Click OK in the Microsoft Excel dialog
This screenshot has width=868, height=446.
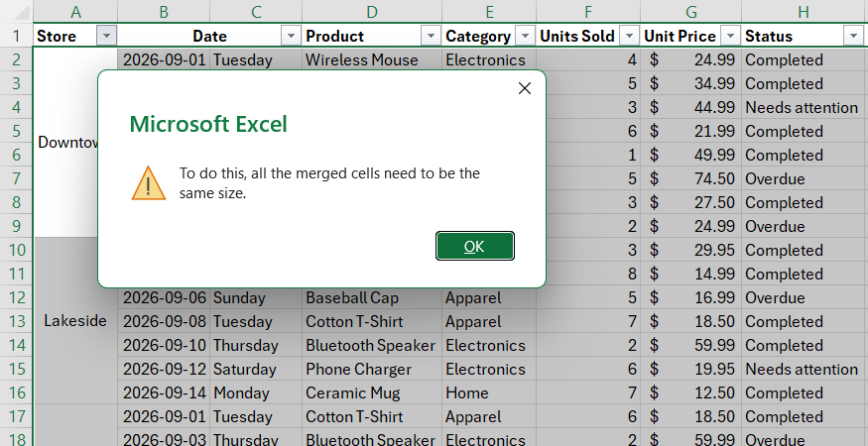click(475, 246)
